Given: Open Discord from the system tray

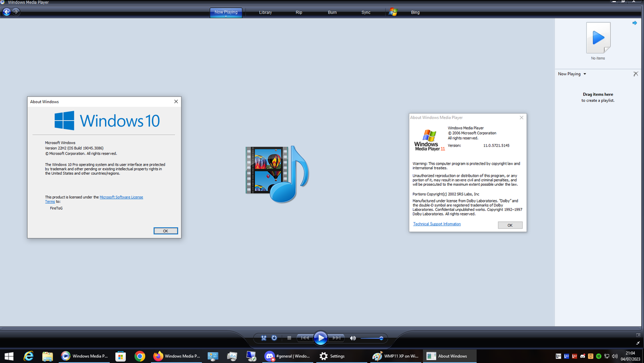Looking at the screenshot, I should (582, 356).
